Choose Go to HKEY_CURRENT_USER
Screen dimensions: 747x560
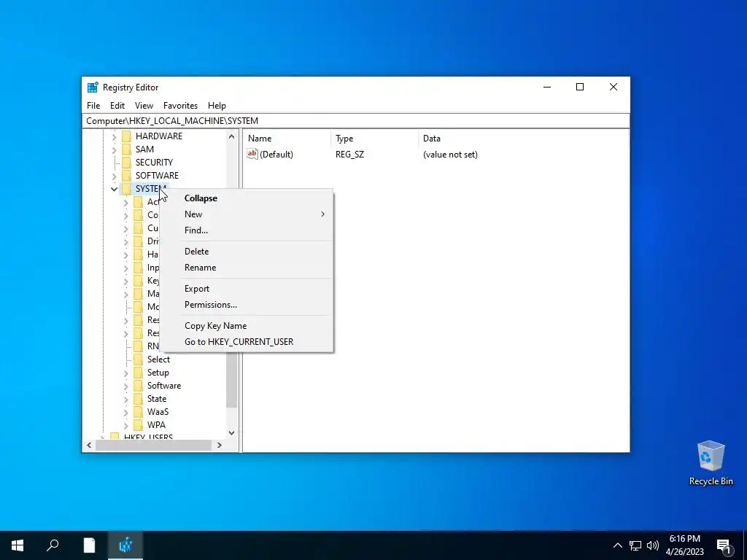click(247, 342)
